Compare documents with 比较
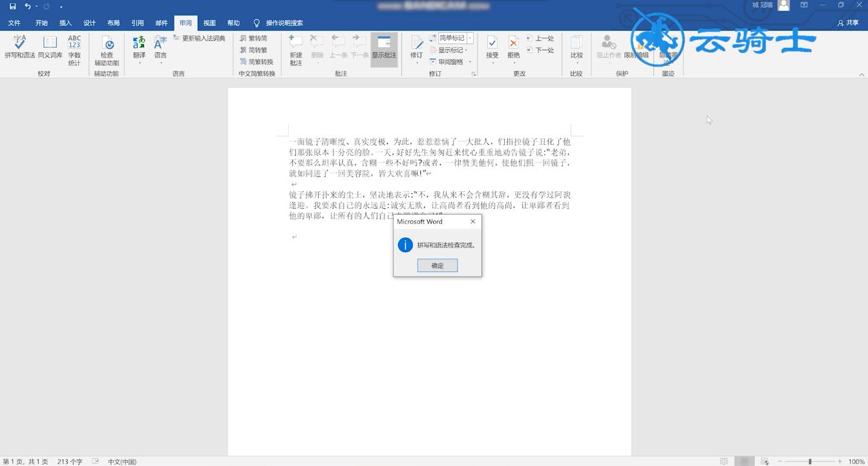Screen dimensions: 868x466 577,48
